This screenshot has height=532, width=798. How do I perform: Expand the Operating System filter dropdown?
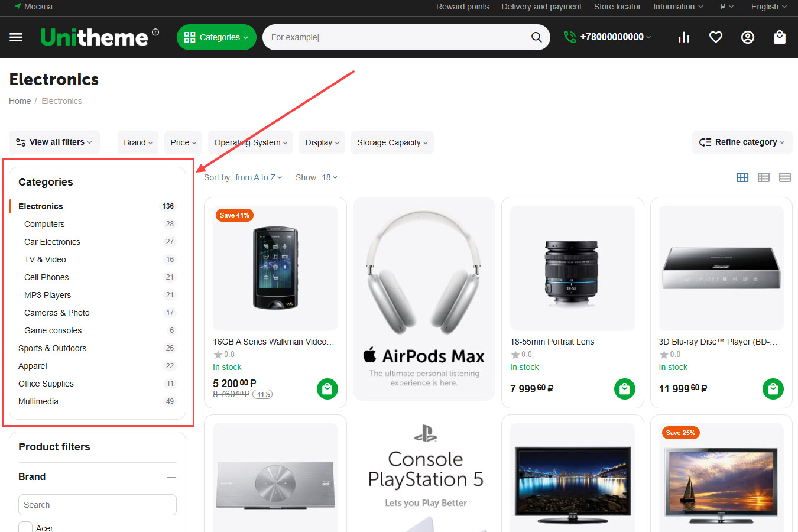pyautogui.click(x=251, y=142)
